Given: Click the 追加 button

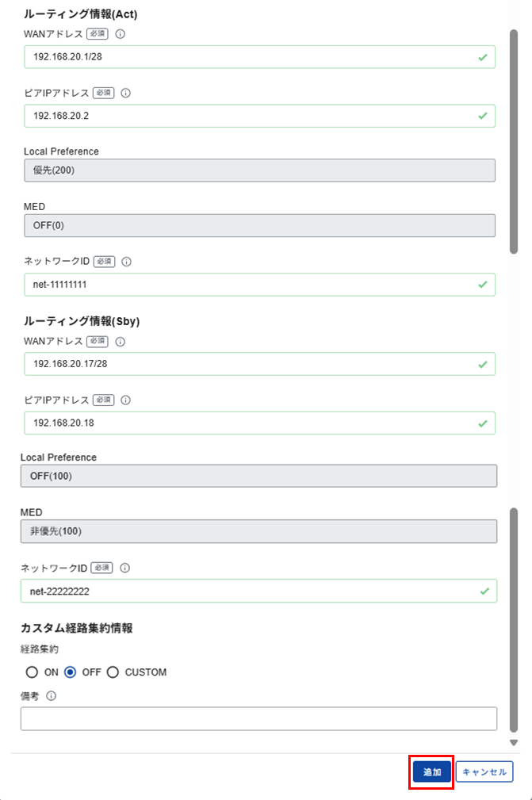Looking at the screenshot, I should 431,772.
